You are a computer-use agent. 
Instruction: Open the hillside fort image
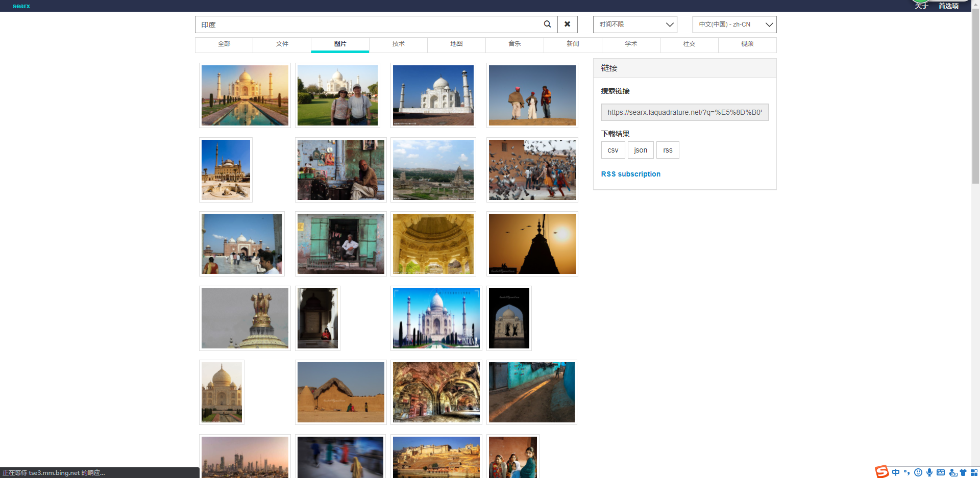coord(436,457)
